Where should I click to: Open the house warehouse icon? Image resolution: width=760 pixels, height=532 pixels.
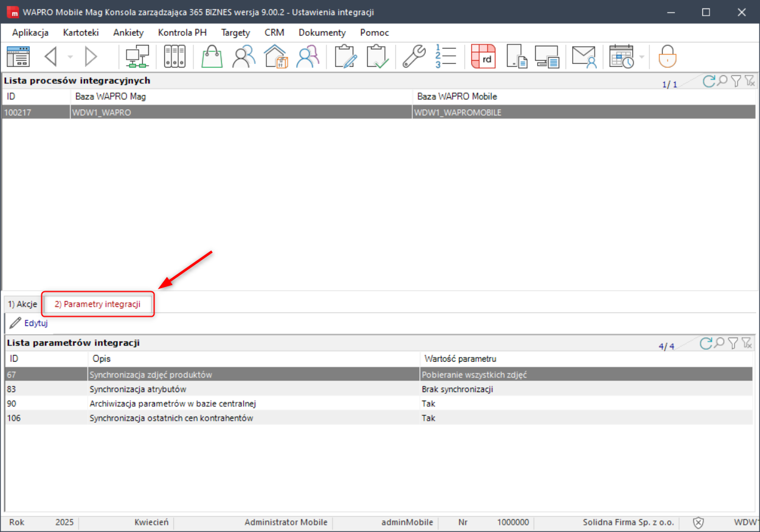point(275,57)
